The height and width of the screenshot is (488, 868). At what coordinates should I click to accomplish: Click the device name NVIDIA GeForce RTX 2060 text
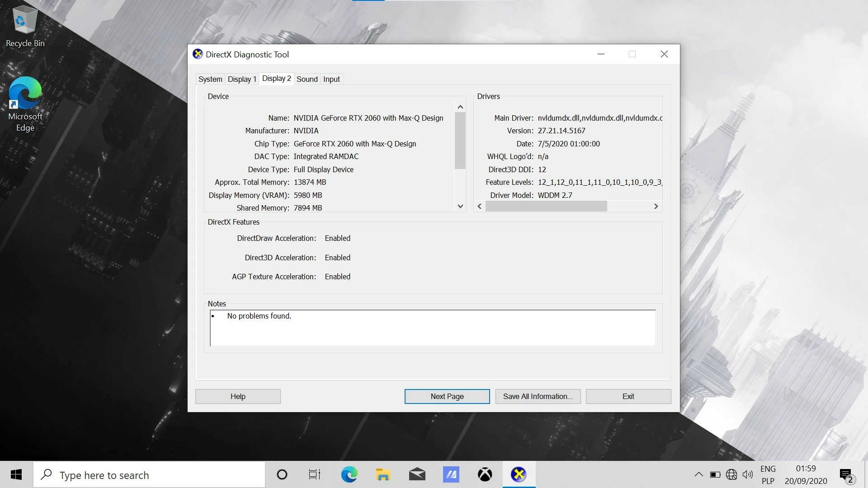(x=368, y=118)
